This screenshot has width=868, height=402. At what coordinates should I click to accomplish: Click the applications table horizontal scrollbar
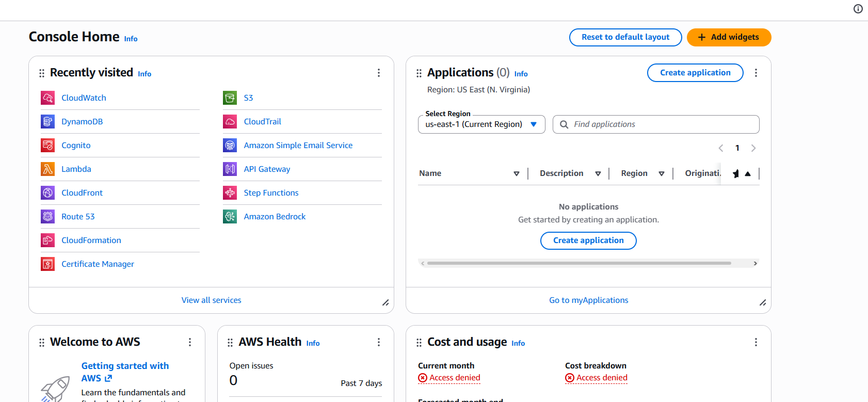tap(579, 263)
